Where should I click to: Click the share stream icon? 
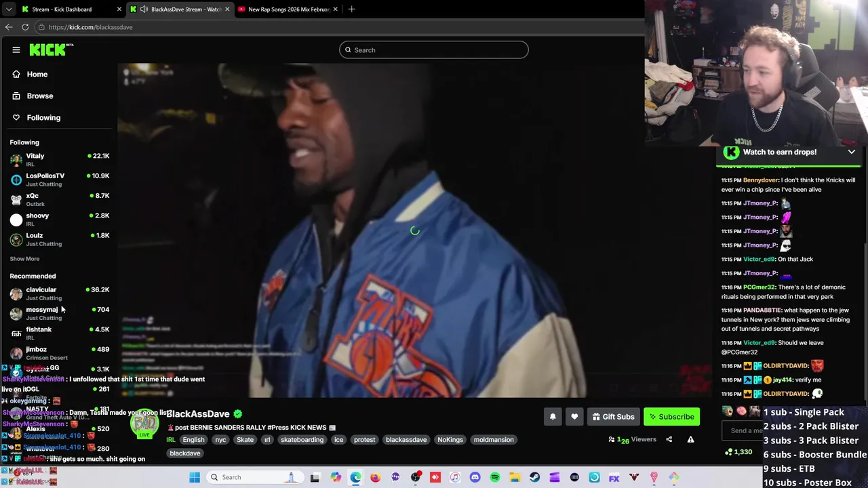pyautogui.click(x=669, y=439)
